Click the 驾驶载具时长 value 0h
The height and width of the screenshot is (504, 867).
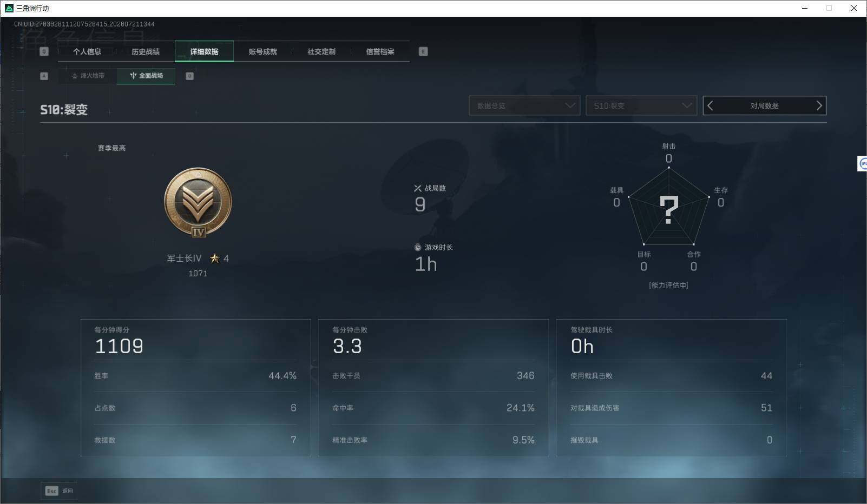coord(582,346)
